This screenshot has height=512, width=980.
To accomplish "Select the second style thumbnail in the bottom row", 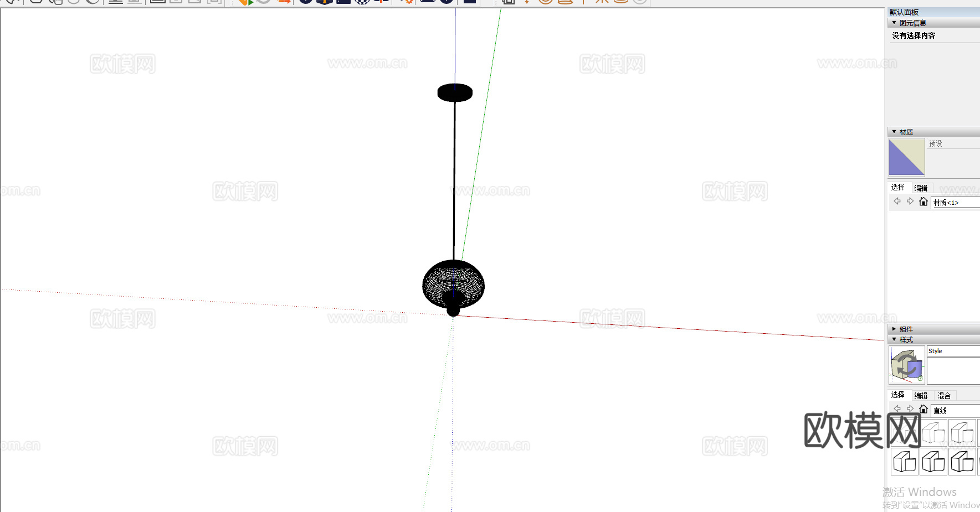I will (933, 462).
